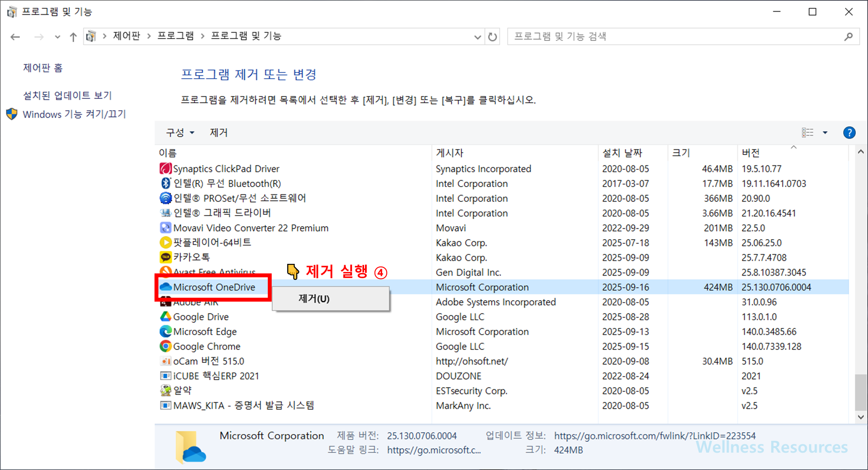The height and width of the screenshot is (470, 868).
Task: Select the Microsoft Edge row name
Action: [205, 332]
